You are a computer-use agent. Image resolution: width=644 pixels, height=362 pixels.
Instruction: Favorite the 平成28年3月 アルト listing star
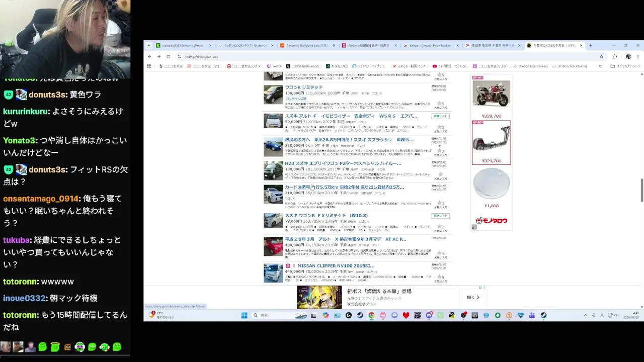pos(440,253)
